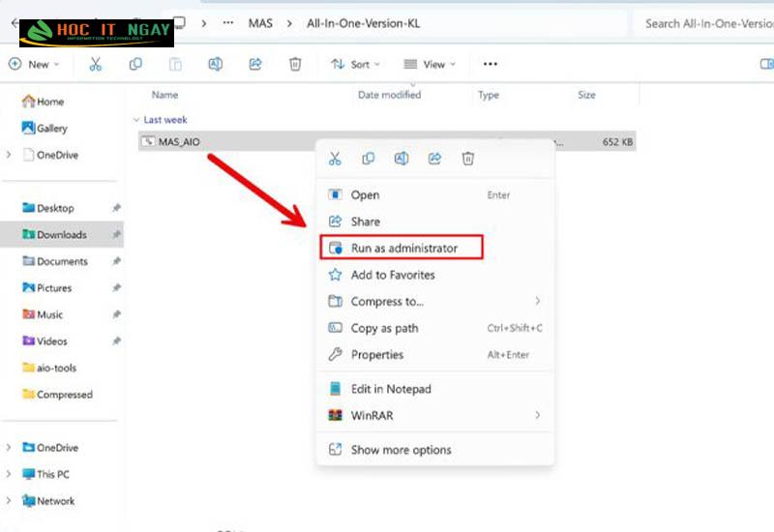Click the breadcrumb ellipsis in the address bar
The width and height of the screenshot is (774, 532).
(x=228, y=22)
